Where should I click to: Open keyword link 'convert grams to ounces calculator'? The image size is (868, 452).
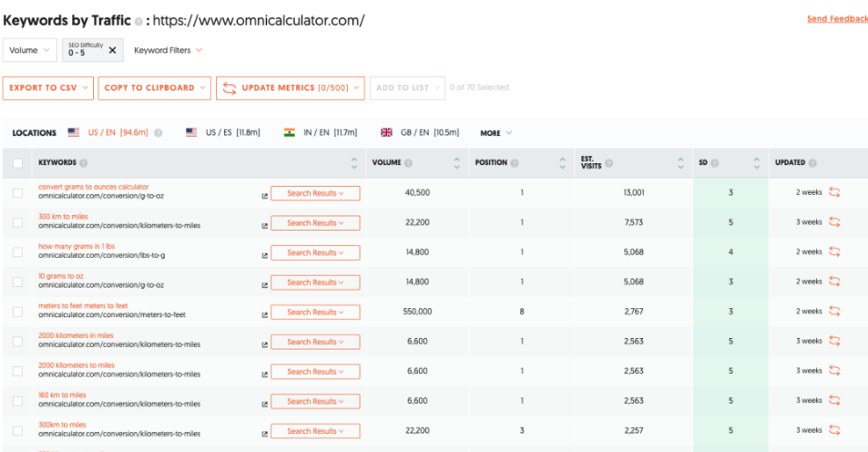[94, 187]
